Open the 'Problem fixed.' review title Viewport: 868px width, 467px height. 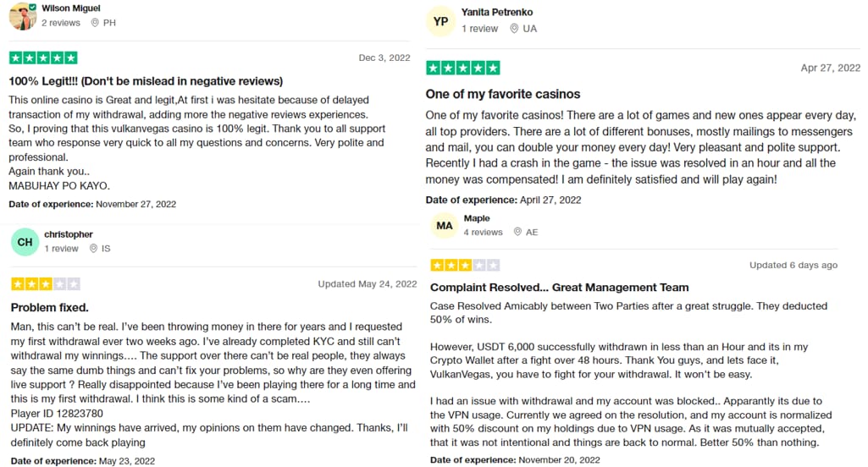tap(50, 308)
